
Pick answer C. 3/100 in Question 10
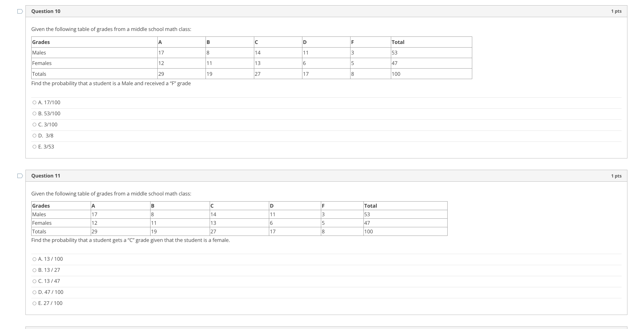(34, 125)
